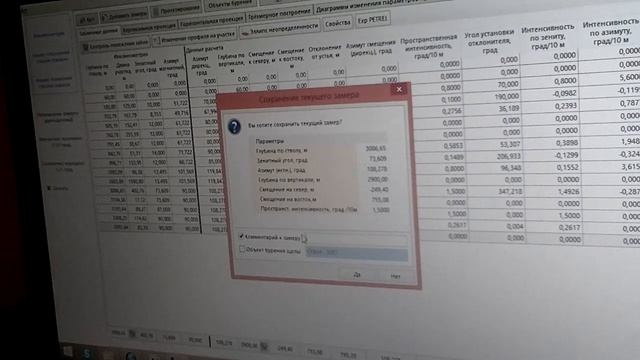Click the Изменение профиля на участке button
This screenshot has height=360, width=640.
pos(195,38)
